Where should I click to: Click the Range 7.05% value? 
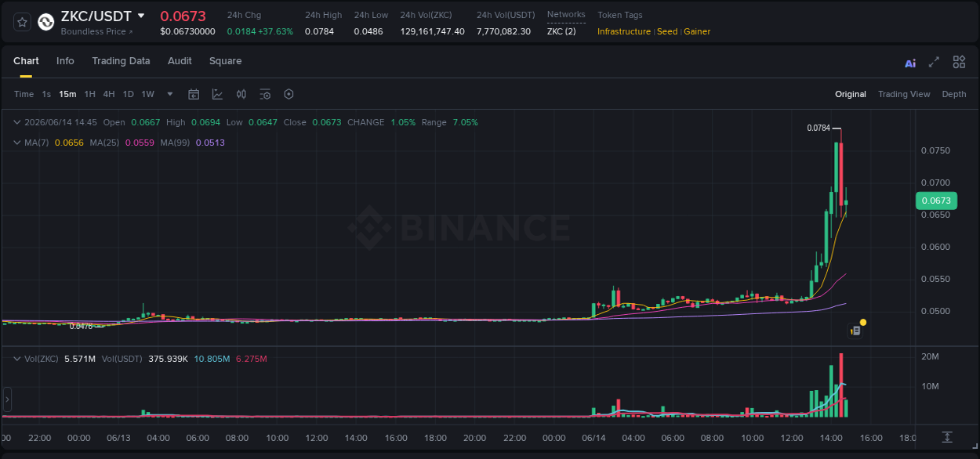[x=465, y=122]
